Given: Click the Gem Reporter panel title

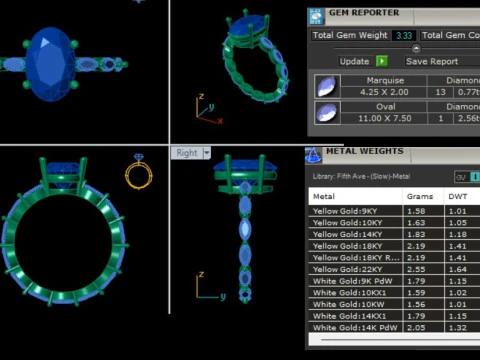Looking at the screenshot, I should (x=364, y=13).
